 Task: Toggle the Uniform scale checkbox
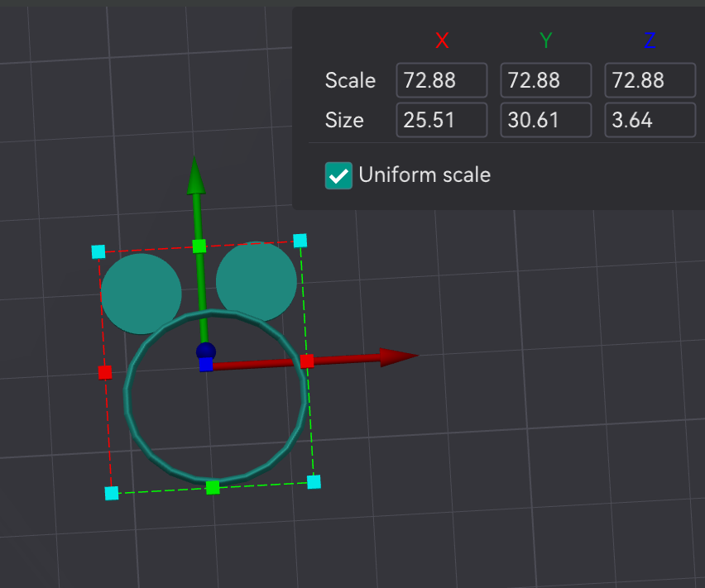click(338, 175)
